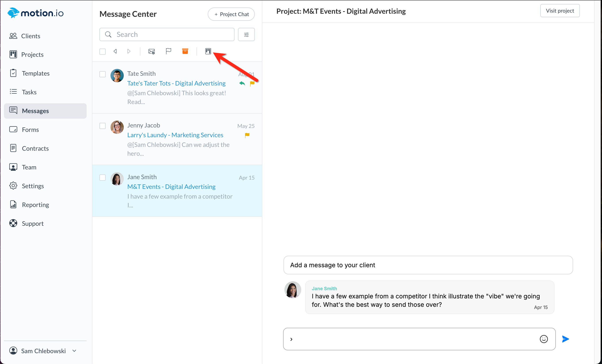Click the flag icon in message toolbar
The height and width of the screenshot is (364, 602).
(x=168, y=51)
